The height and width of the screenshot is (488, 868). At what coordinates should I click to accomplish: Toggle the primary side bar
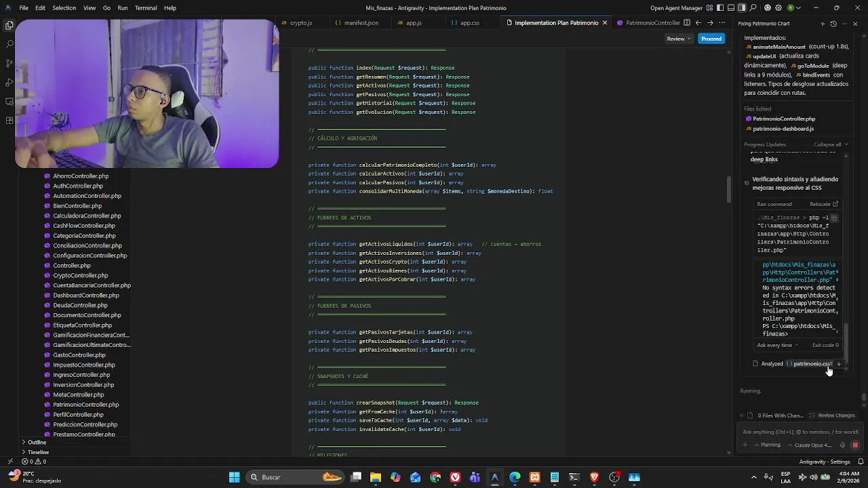[x=720, y=8]
